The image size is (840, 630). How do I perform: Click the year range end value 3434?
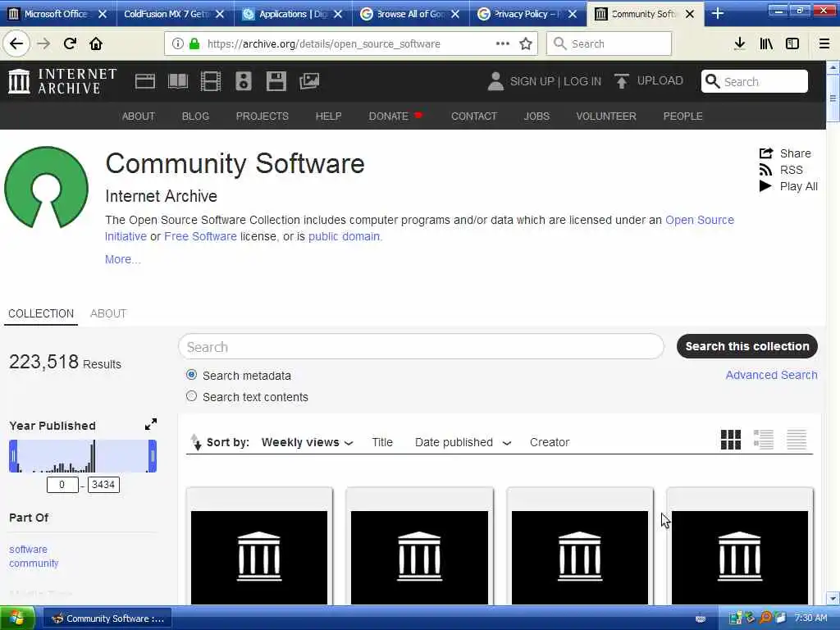[x=103, y=485]
